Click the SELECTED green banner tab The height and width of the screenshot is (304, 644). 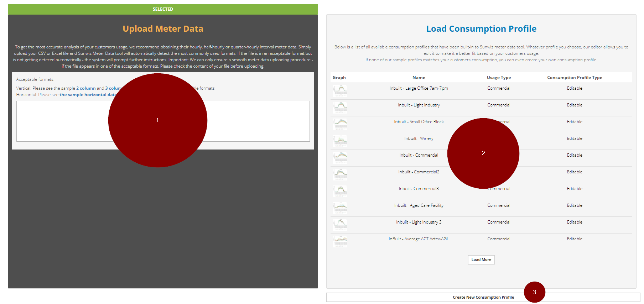pyautogui.click(x=163, y=9)
